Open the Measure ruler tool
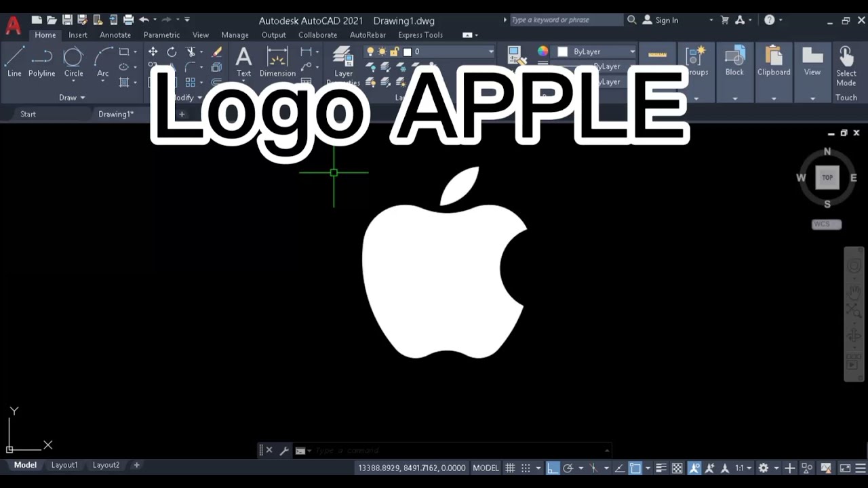Viewport: 868px width, 488px height. (x=657, y=55)
